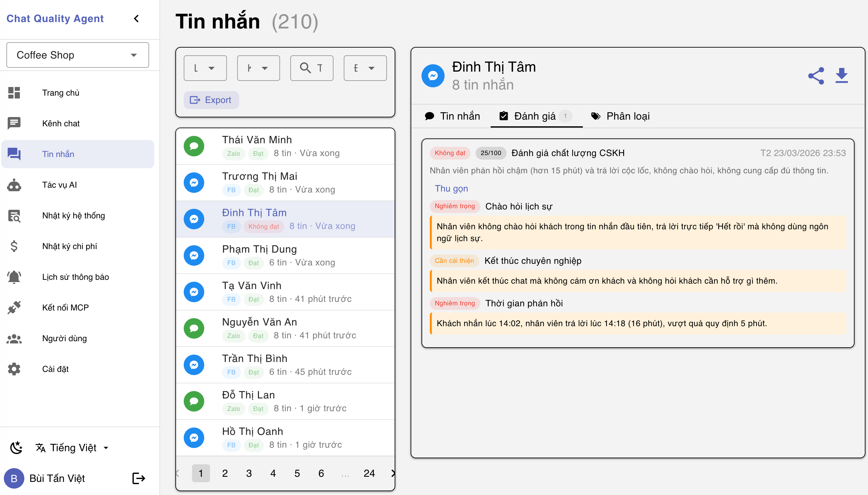Collapse the evaluation with Thu gọn link

pos(451,188)
